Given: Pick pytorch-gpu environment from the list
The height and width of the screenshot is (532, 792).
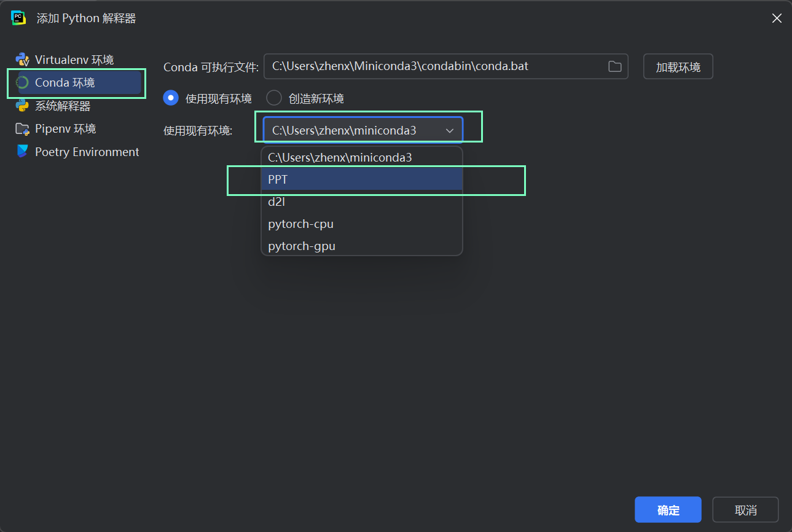Looking at the screenshot, I should [362, 246].
